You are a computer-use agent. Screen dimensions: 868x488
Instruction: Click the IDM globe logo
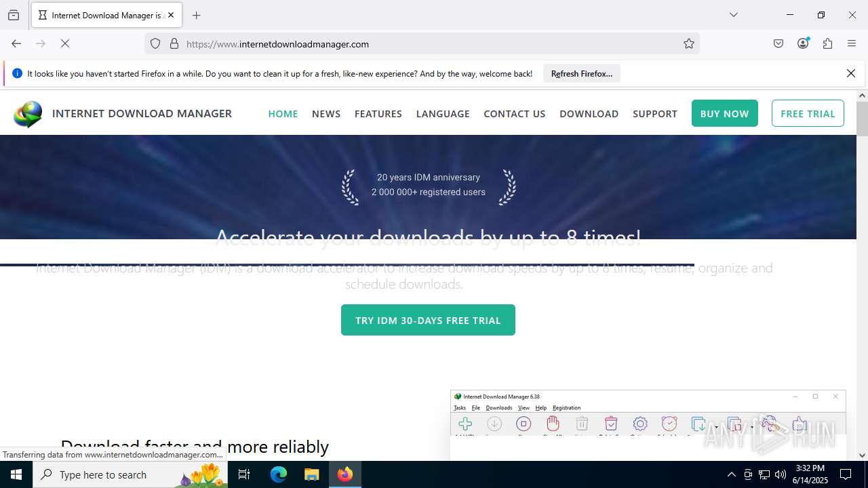pyautogui.click(x=28, y=114)
